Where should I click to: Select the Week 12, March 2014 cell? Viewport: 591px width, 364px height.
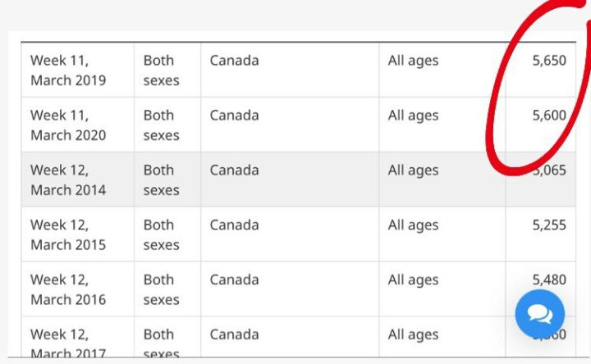[68, 180]
